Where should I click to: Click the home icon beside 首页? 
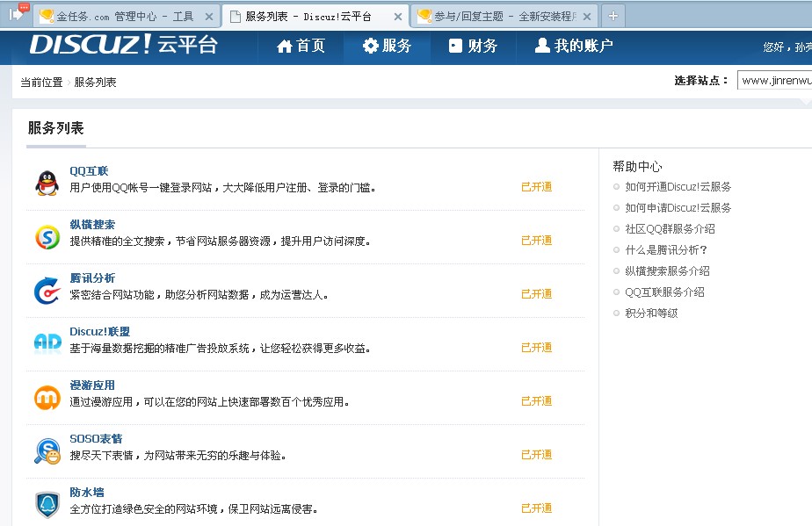pos(285,47)
